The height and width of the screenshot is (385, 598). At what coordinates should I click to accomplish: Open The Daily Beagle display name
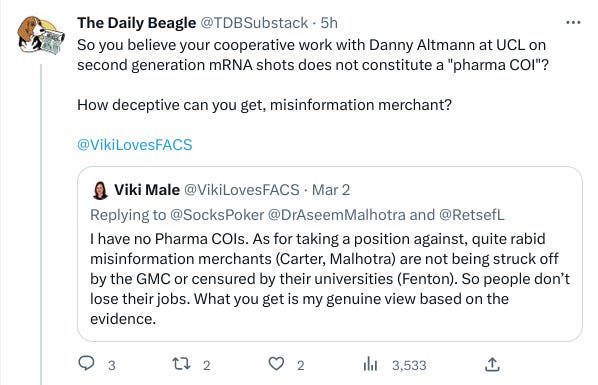pos(137,23)
